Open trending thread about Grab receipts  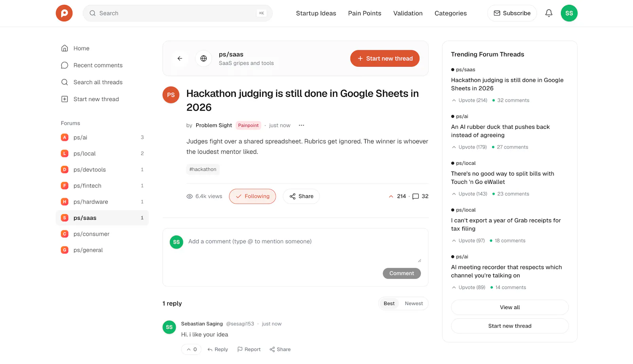(x=506, y=224)
